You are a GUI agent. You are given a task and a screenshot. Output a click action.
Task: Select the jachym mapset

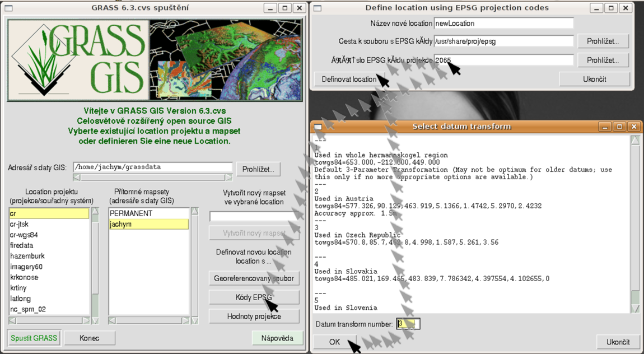[148, 224]
